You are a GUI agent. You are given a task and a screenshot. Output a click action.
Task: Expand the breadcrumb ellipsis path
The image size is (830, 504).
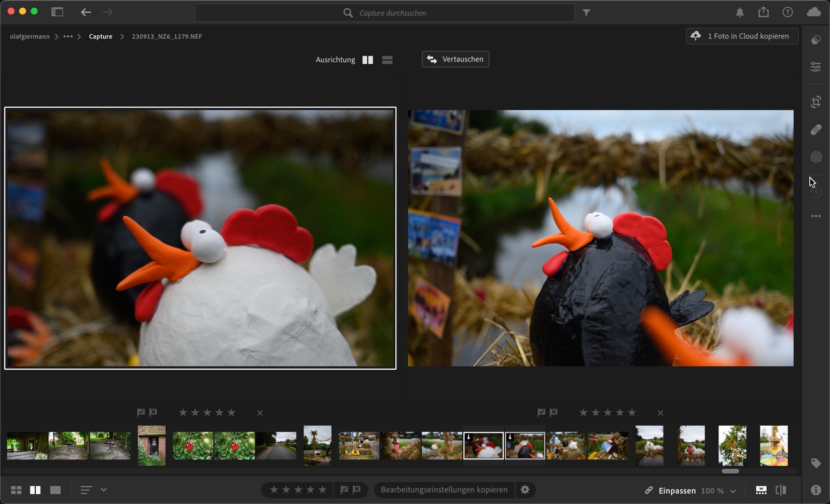click(x=68, y=36)
